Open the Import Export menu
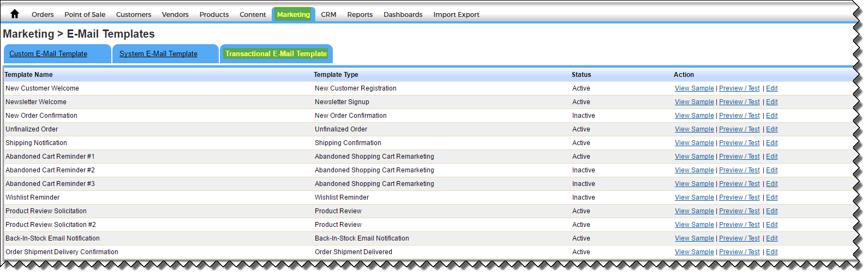Screen dimensions: 868x276 tap(457, 15)
